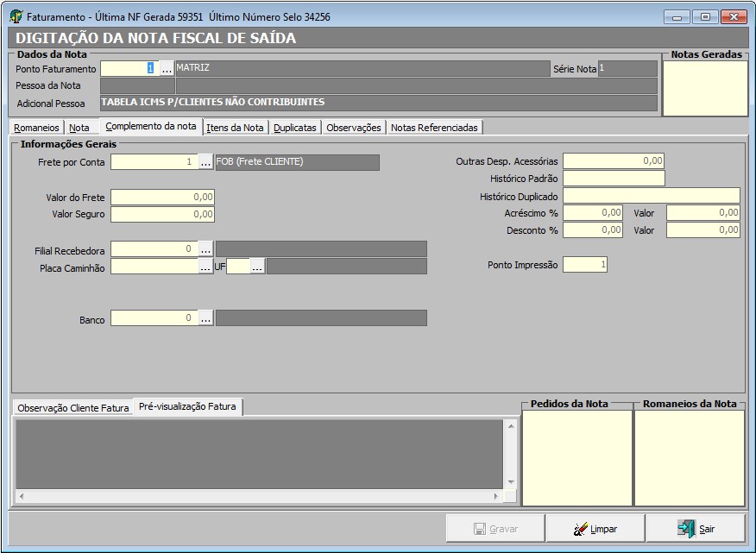Image resolution: width=756 pixels, height=553 pixels.
Task: Select the Duplicatas tab
Action: (x=295, y=128)
